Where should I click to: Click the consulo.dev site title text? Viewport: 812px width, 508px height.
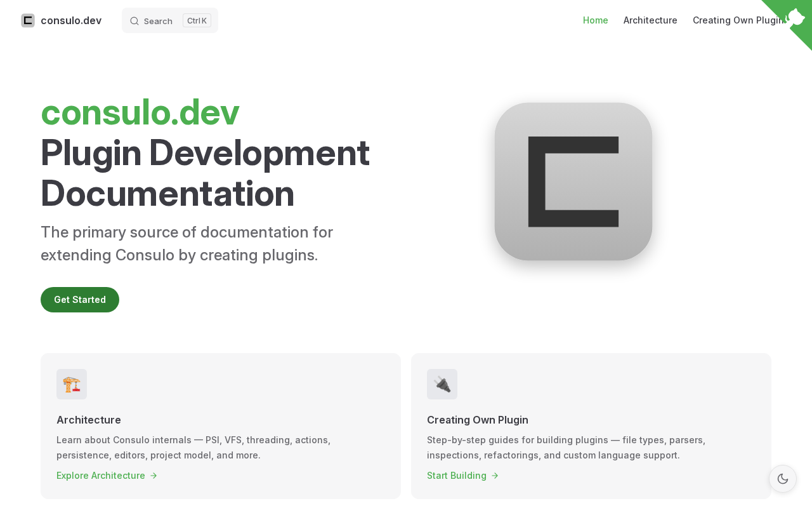(x=71, y=20)
